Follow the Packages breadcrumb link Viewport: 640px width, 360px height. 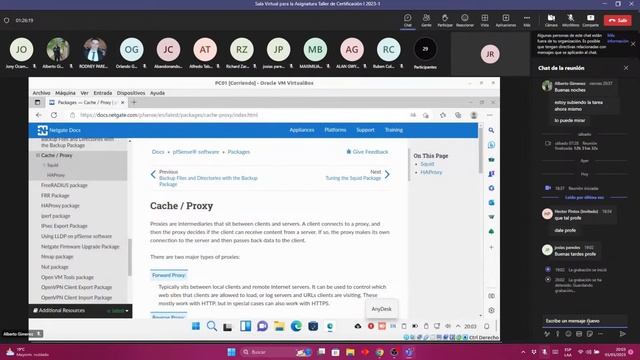coord(238,152)
